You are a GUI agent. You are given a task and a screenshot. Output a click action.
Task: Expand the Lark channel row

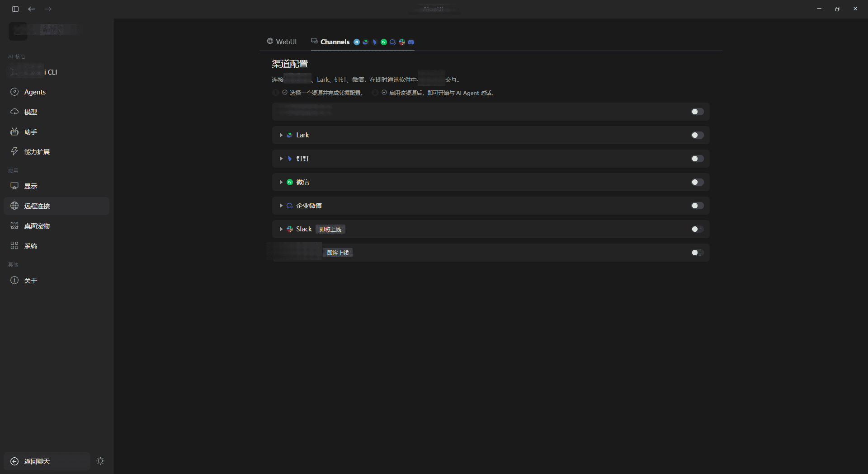281,135
